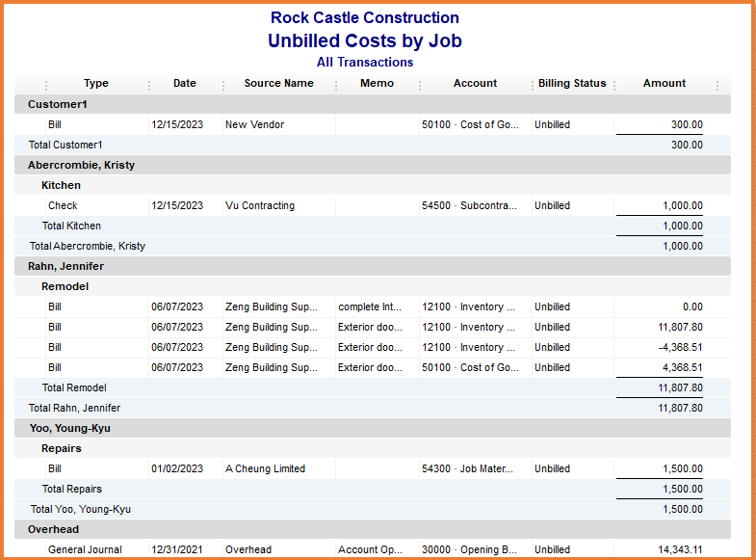Screen dimensions: 756x560
Task: Click the Type column header
Action: pyautogui.click(x=96, y=83)
